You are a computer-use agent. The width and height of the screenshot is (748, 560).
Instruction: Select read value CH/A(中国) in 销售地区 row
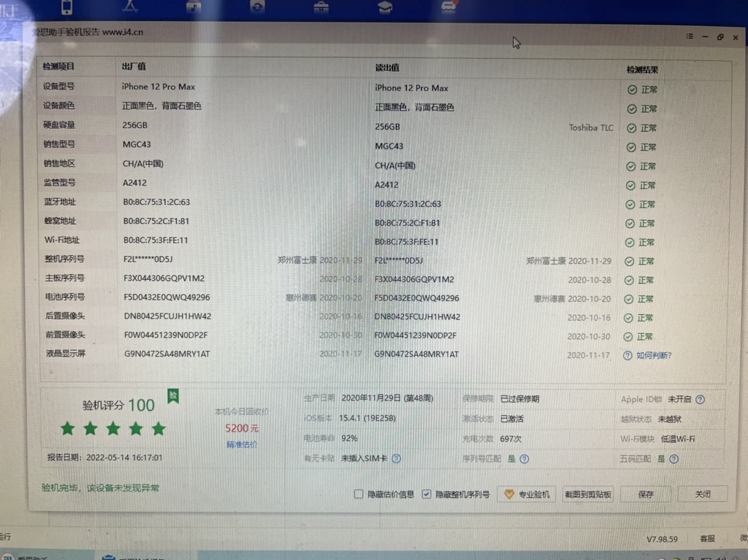point(395,166)
